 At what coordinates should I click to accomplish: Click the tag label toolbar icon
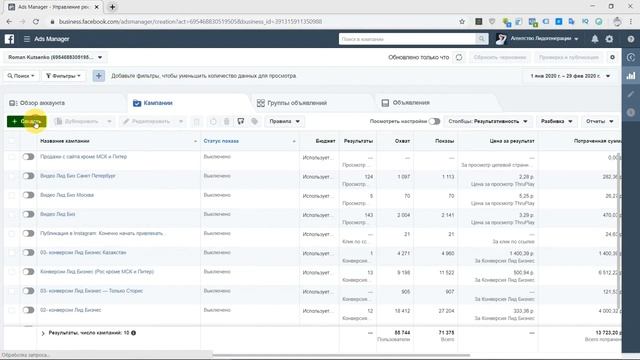coord(255,121)
